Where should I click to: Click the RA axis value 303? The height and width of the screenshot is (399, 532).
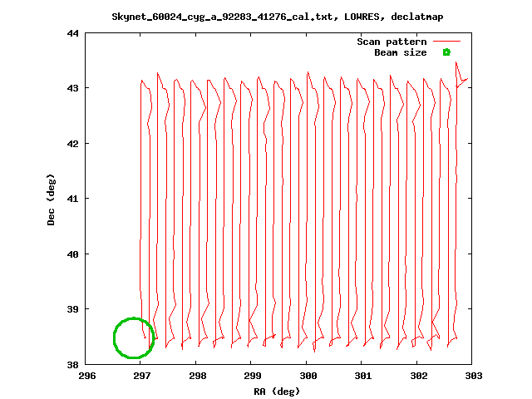pyautogui.click(x=474, y=376)
